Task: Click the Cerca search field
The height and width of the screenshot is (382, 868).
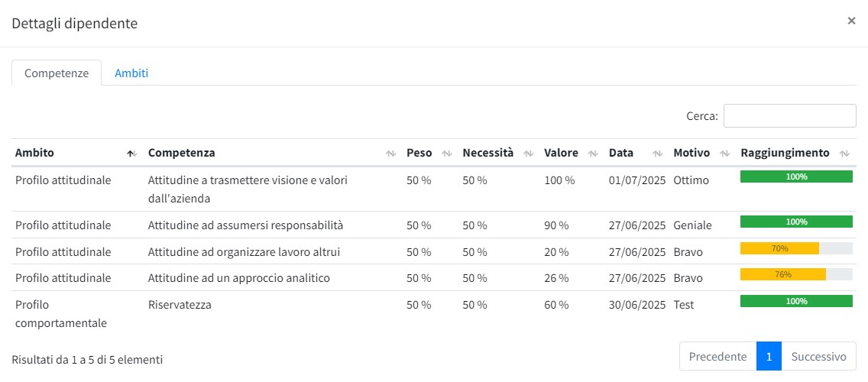Action: (789, 116)
